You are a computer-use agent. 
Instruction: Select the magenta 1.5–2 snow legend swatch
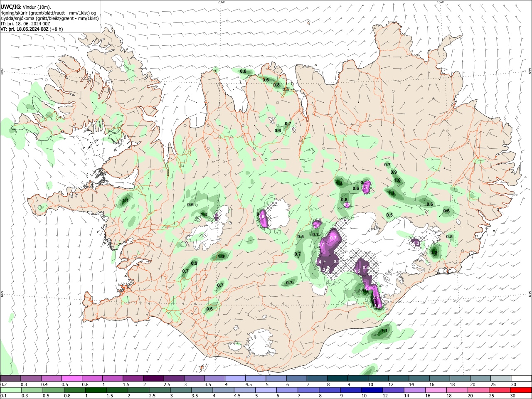tap(133, 378)
